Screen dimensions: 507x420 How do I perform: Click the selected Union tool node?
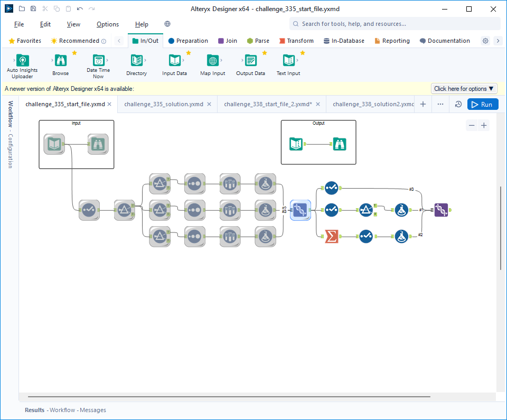pyautogui.click(x=300, y=210)
